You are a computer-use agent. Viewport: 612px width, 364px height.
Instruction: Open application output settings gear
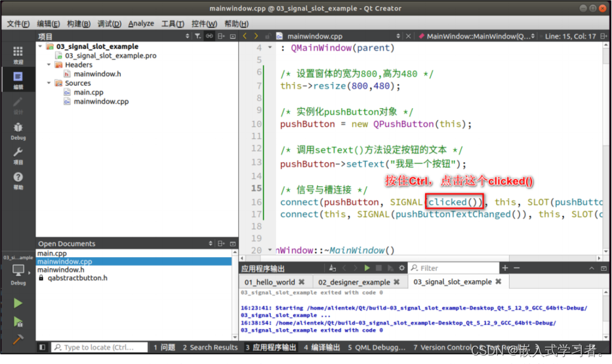(401, 268)
